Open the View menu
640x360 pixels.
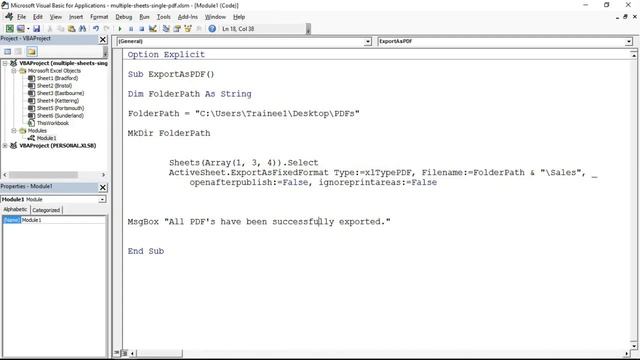56,17
